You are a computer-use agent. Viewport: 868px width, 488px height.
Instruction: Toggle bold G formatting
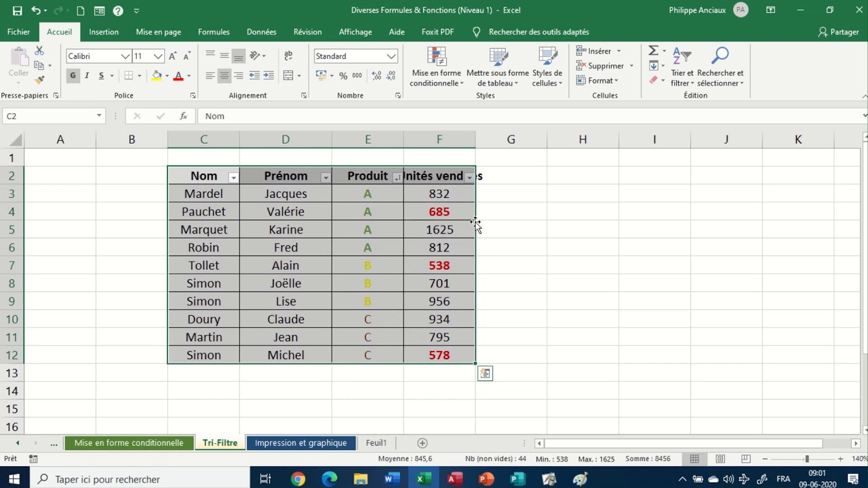[73, 75]
